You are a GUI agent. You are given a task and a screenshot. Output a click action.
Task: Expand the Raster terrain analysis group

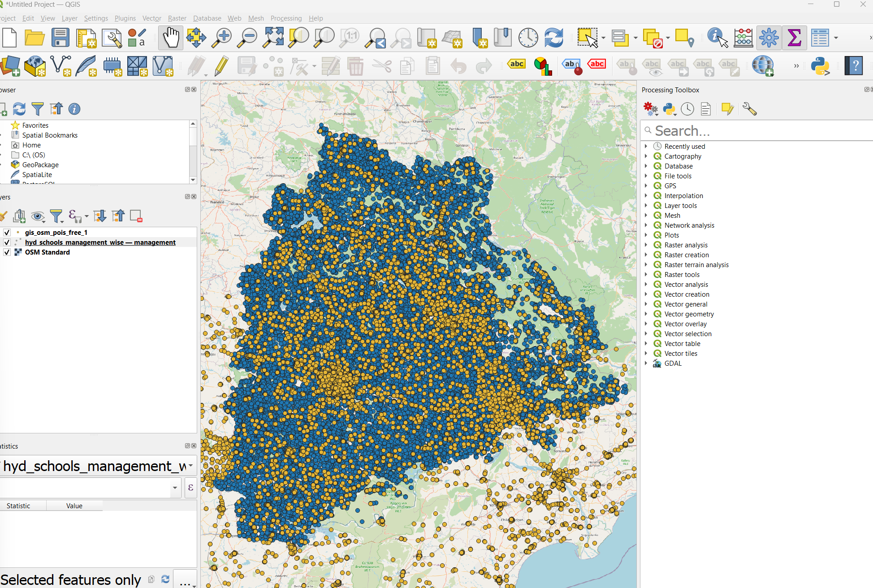pos(646,265)
